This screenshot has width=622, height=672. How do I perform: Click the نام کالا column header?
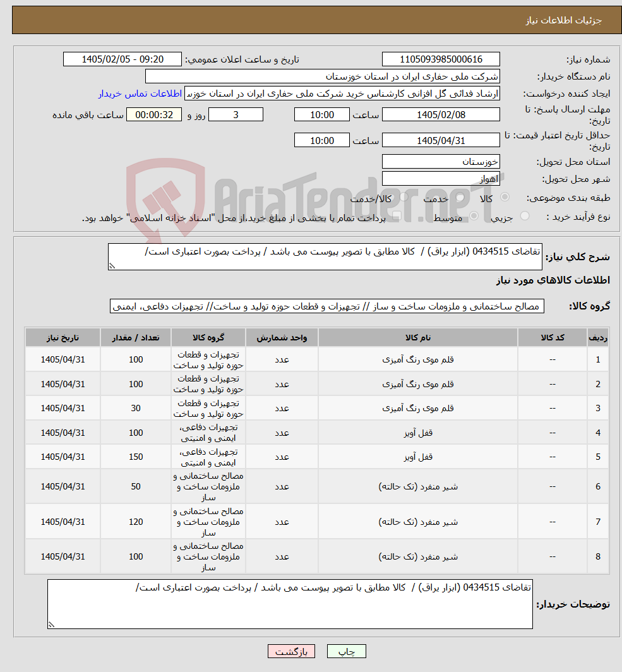coord(417,337)
